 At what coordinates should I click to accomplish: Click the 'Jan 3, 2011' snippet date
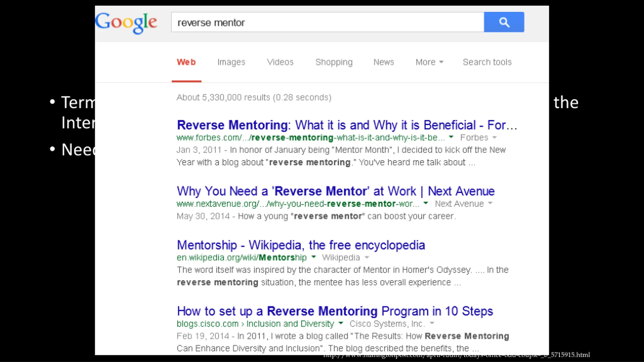click(x=199, y=150)
